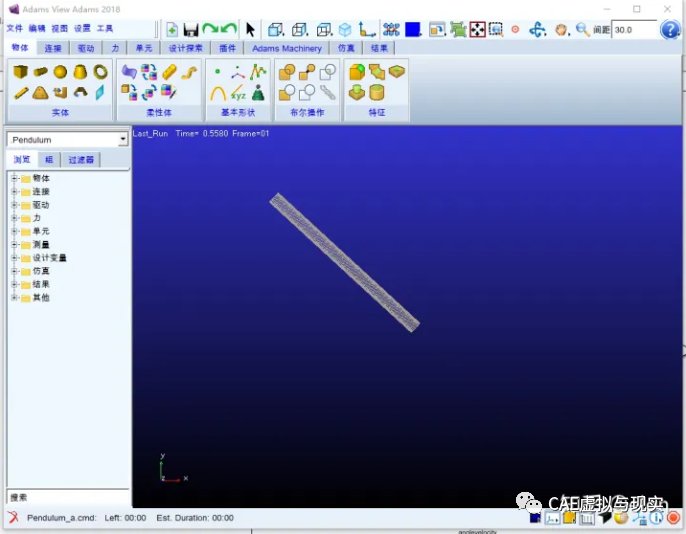This screenshot has height=534, width=686.
Task: Switch to the 连接 ribbon tab
Action: tap(53, 48)
